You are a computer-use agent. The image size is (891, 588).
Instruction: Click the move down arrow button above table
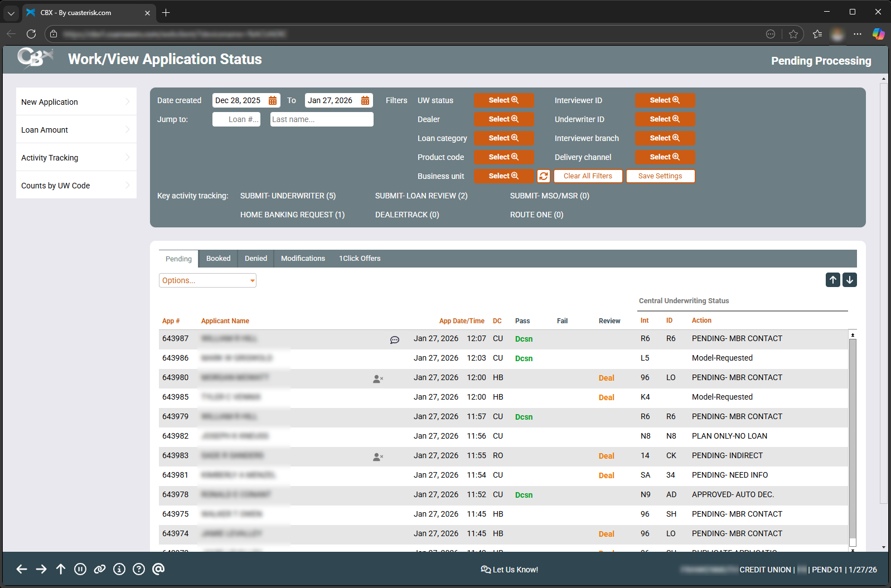(850, 280)
